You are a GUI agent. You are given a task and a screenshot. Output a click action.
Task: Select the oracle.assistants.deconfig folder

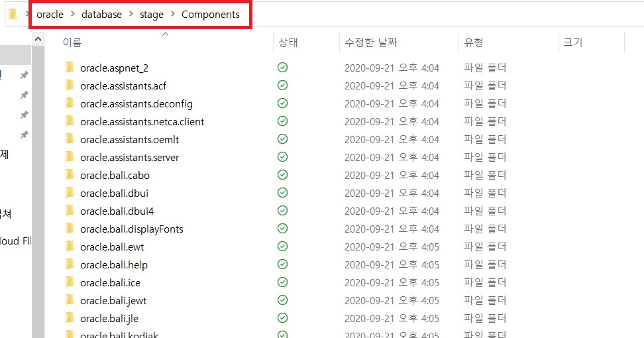(136, 104)
